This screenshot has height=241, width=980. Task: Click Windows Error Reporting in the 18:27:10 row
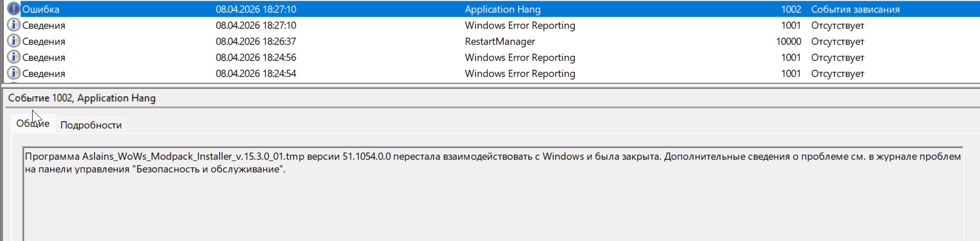[x=520, y=26]
